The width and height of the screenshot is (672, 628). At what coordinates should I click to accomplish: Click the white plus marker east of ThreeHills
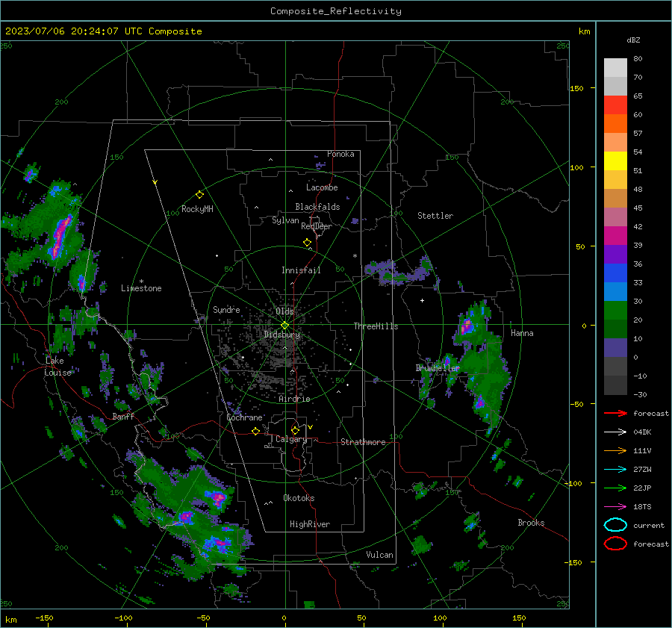[x=422, y=300]
